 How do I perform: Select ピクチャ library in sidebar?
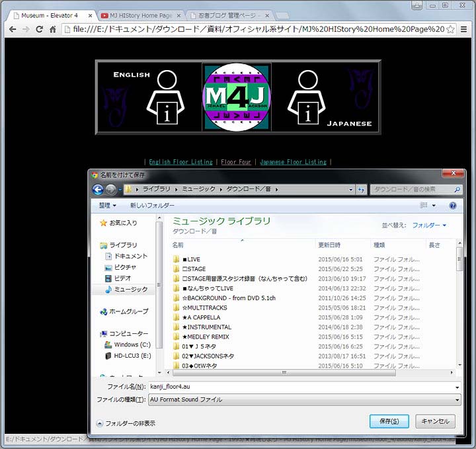click(x=120, y=267)
